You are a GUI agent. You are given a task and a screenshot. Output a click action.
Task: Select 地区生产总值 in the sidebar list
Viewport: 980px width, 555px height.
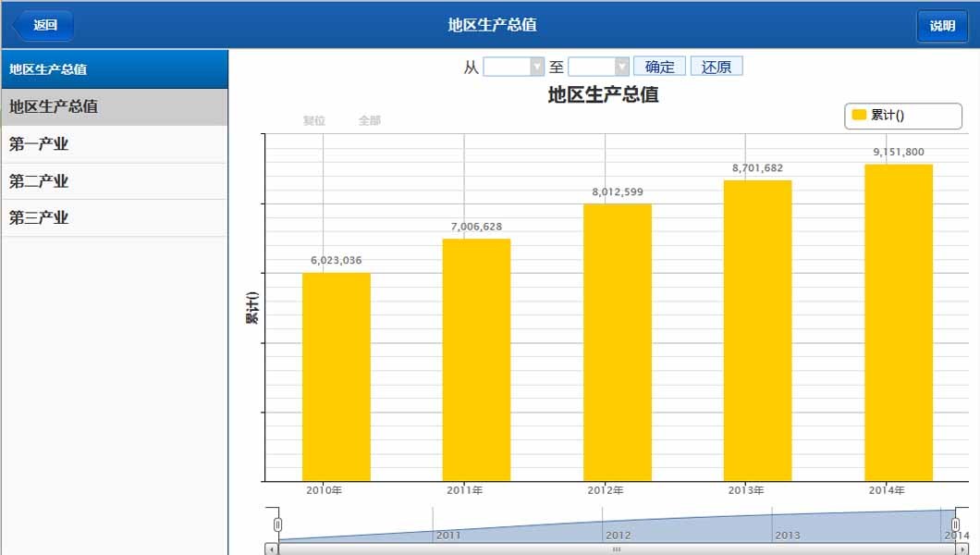115,108
